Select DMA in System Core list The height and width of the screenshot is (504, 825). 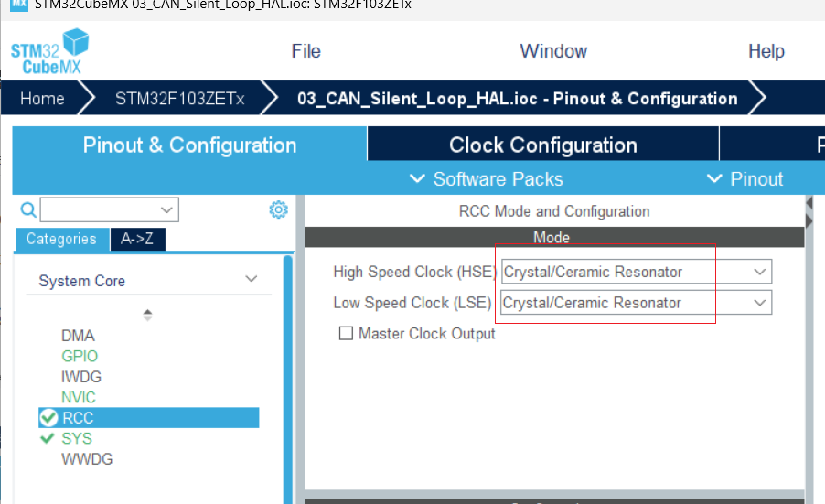click(x=78, y=336)
